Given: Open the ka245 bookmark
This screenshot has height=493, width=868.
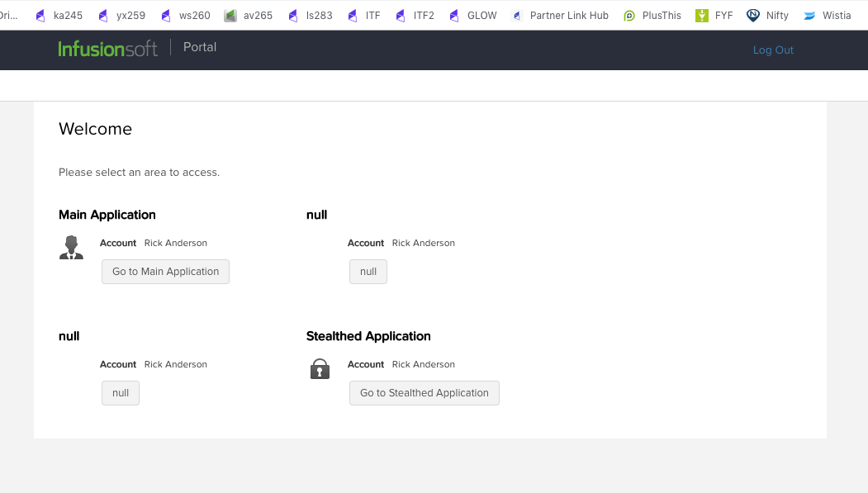Looking at the screenshot, I should [59, 15].
